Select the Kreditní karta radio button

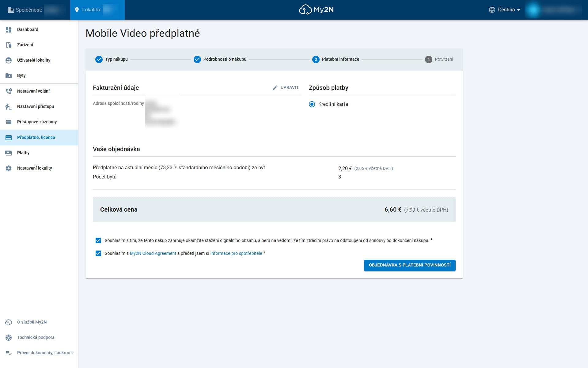(312, 104)
